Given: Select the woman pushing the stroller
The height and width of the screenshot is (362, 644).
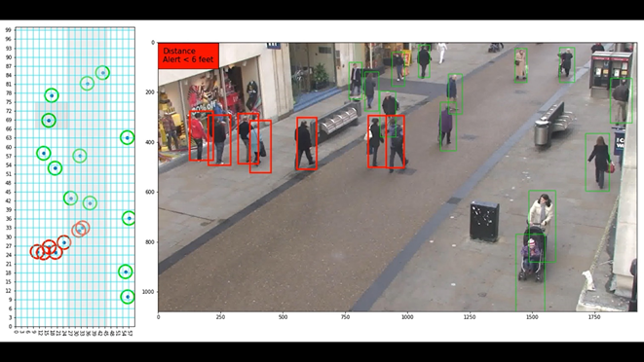Looking at the screenshot, I should [542, 226].
